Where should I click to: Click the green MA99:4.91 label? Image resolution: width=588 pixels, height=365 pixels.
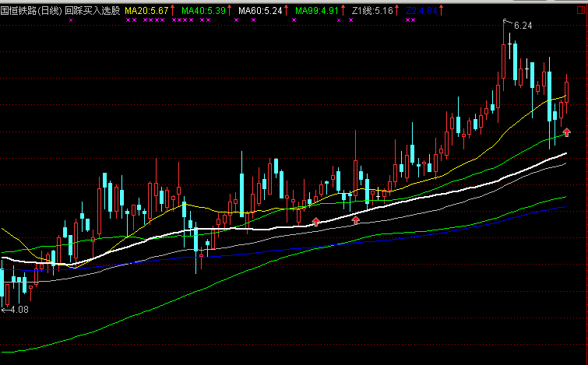pos(317,10)
